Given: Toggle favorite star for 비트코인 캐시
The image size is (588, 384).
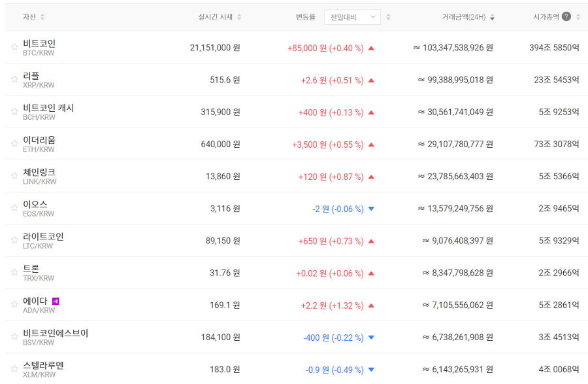Looking at the screenshot, I should (14, 111).
